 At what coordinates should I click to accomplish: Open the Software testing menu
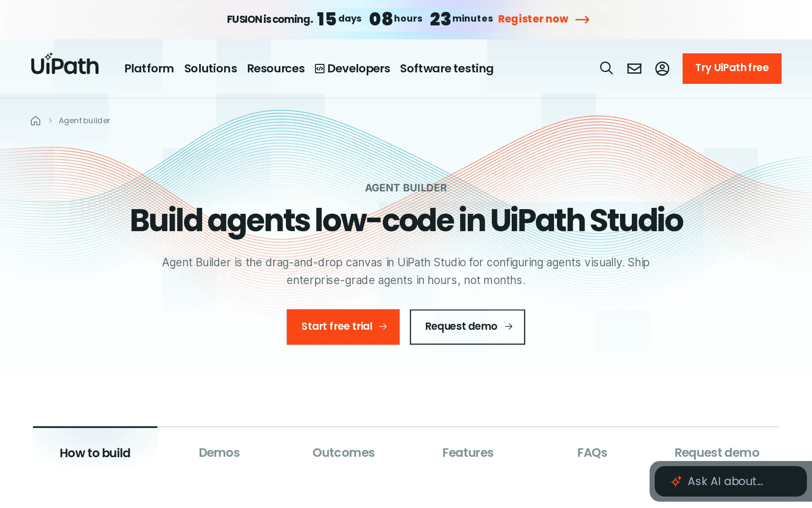(447, 69)
